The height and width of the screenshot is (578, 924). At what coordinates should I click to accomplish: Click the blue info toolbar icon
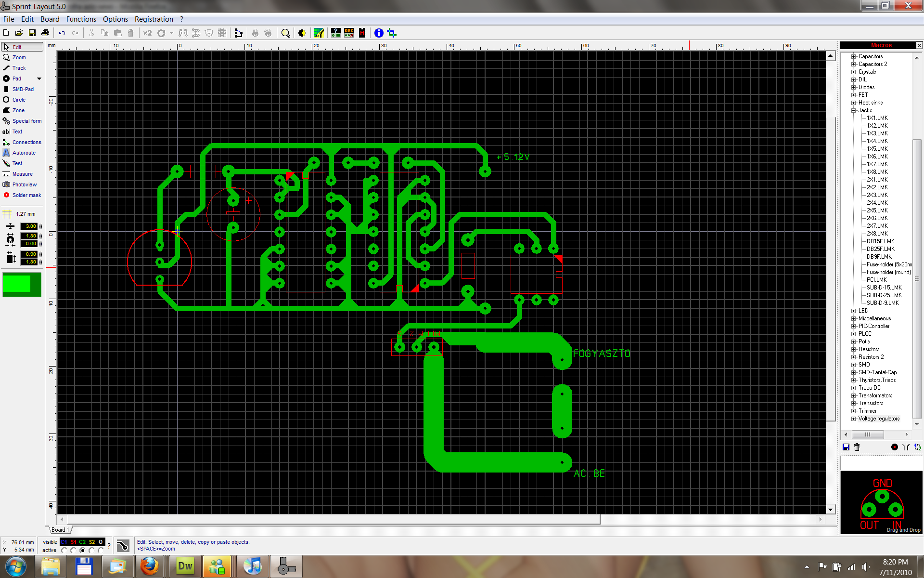[379, 33]
